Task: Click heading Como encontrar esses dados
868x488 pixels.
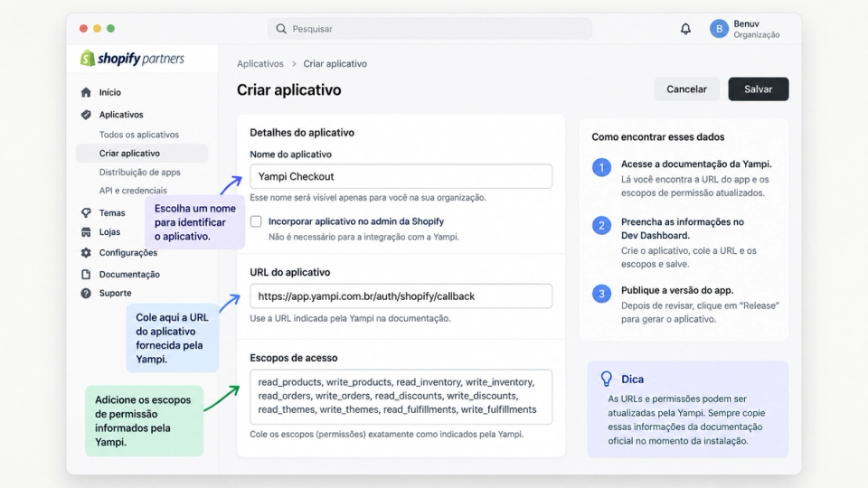Action: click(657, 136)
